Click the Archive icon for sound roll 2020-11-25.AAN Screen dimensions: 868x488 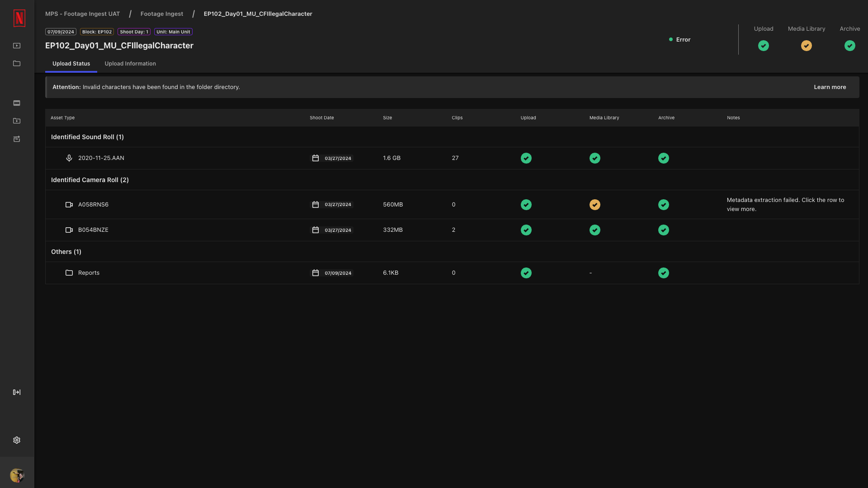coord(664,158)
